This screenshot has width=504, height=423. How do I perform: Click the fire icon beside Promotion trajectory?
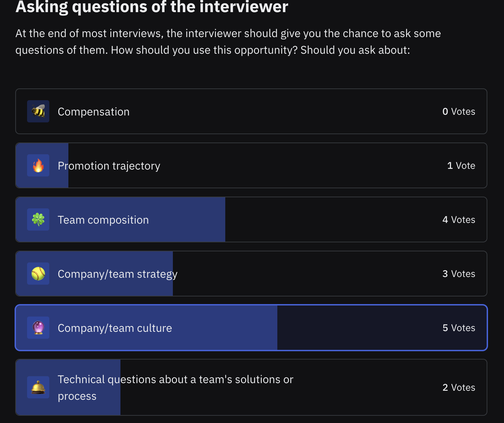[38, 165]
